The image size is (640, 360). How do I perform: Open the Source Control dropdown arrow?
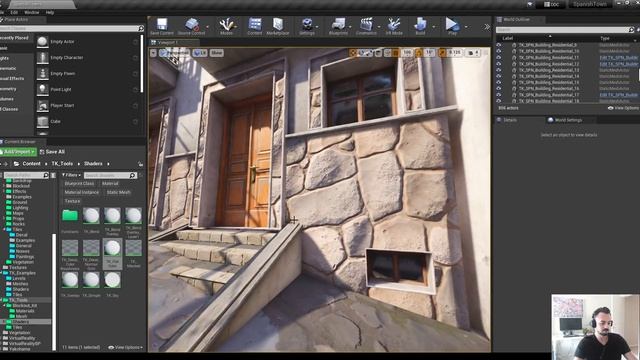pos(207,27)
